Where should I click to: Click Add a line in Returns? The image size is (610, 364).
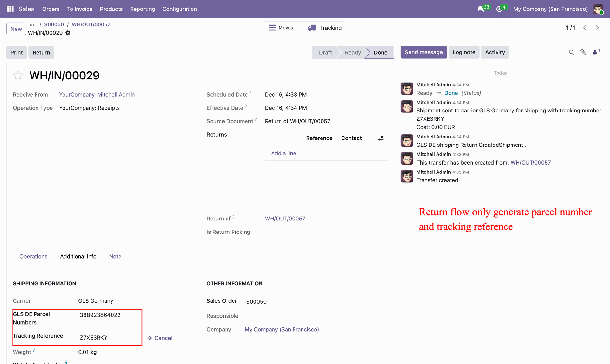coord(283,153)
